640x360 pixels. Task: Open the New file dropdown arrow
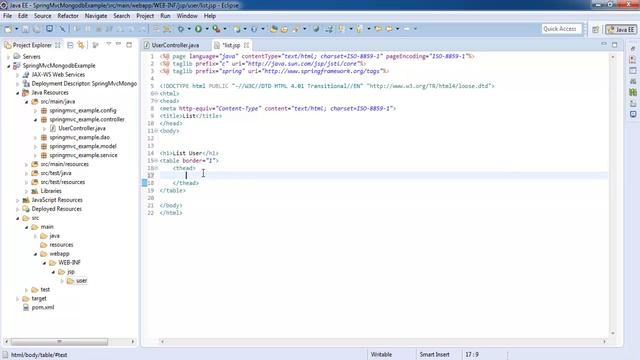(x=16, y=29)
